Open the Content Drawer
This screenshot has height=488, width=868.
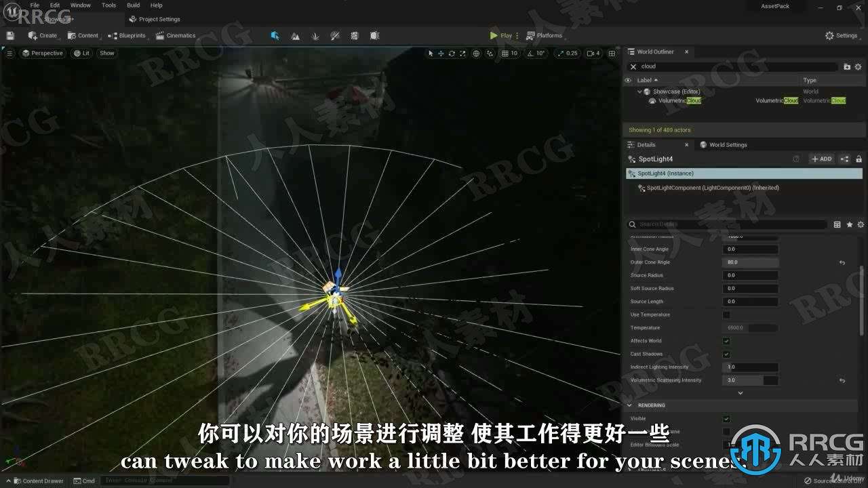pos(38,481)
